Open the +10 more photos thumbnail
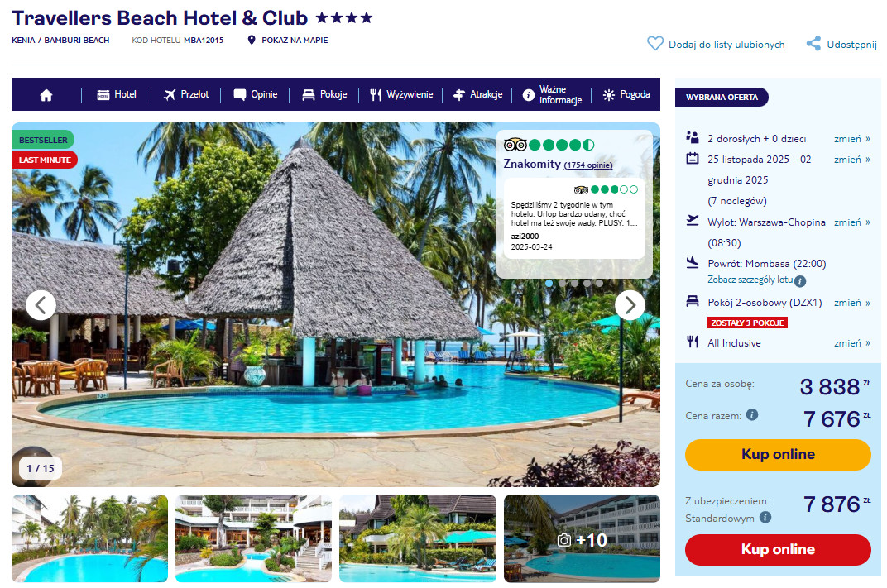The height and width of the screenshot is (588, 887). coord(582,538)
